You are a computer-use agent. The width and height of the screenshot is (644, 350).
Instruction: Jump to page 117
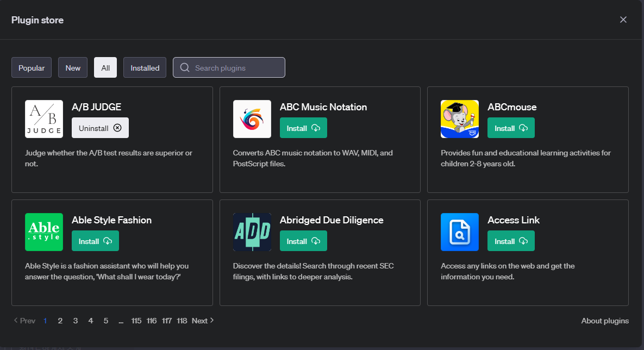coord(167,321)
